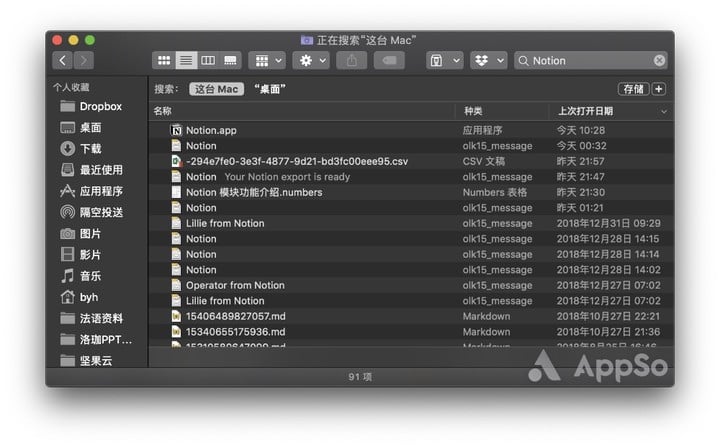Select Notion.app file name
This screenshot has height=447, width=720.
(211, 130)
